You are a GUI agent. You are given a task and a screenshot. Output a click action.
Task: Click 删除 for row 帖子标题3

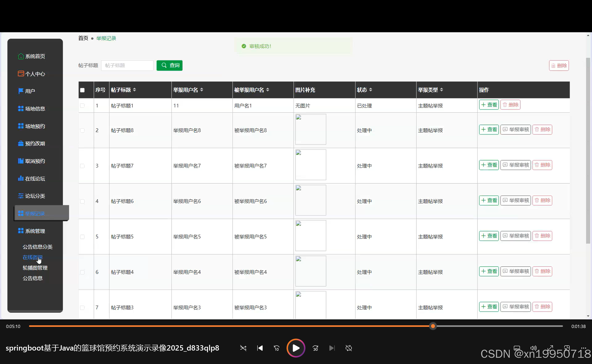(x=542, y=307)
